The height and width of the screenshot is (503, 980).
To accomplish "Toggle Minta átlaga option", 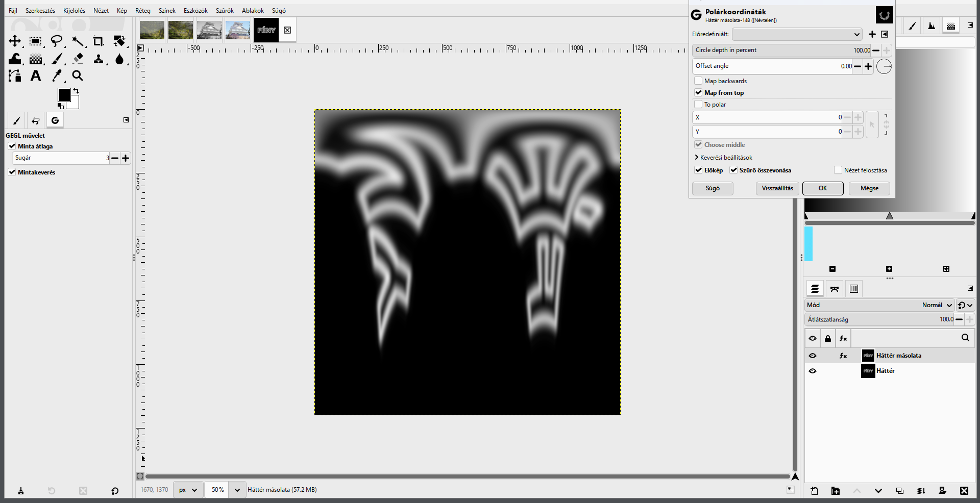I will [12, 146].
